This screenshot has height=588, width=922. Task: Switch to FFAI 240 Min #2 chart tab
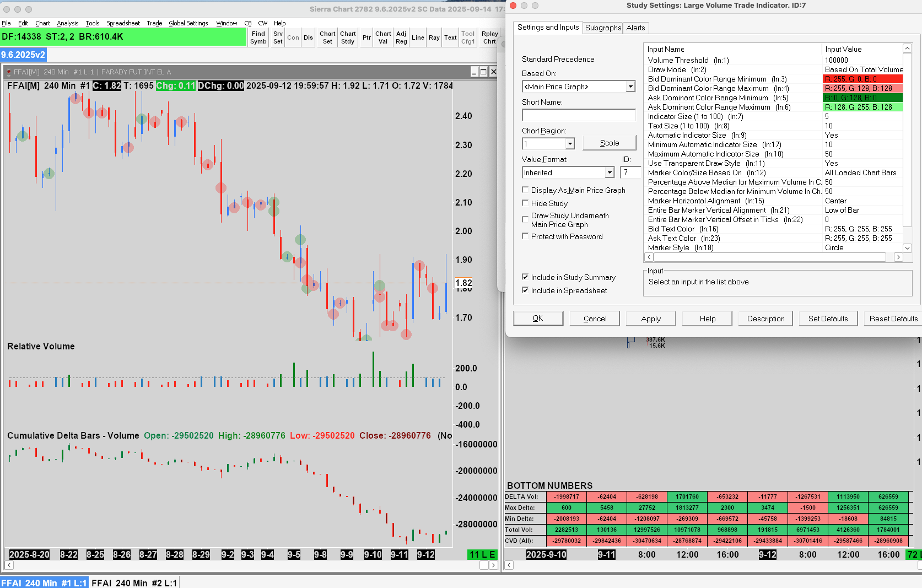(x=134, y=582)
